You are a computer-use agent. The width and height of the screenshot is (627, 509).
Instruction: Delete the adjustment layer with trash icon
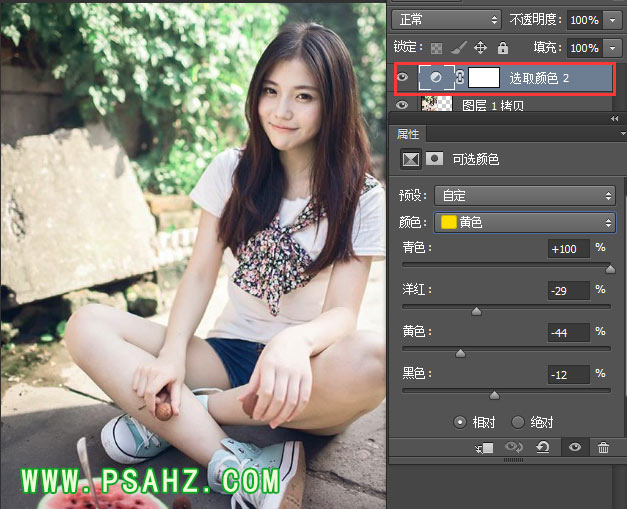(603, 449)
